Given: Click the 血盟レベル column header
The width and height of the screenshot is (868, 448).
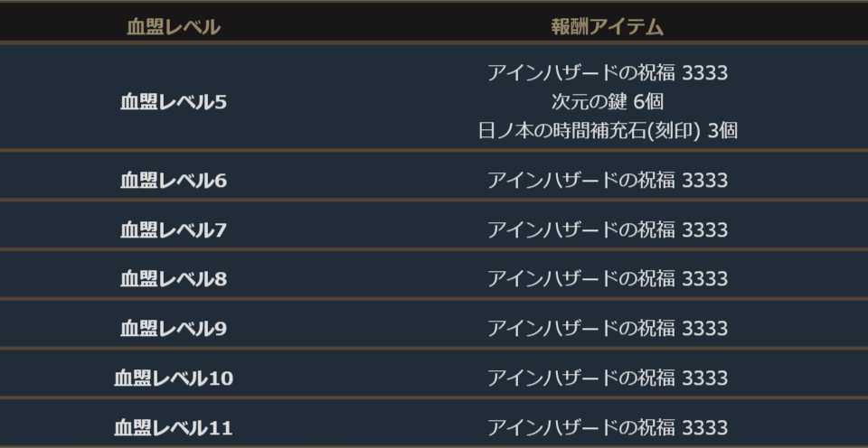Looking at the screenshot, I should 173,27.
